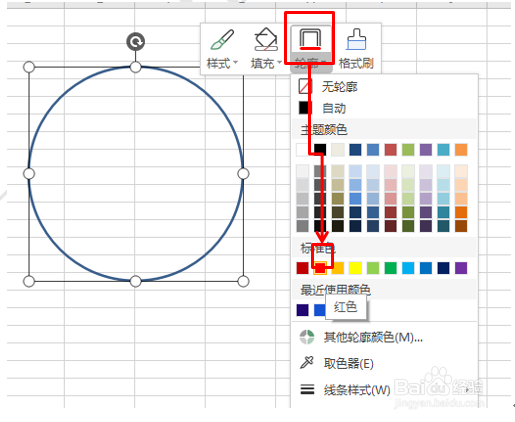Select the 填充 fill bucket icon
The width and height of the screenshot is (515, 422).
click(266, 40)
